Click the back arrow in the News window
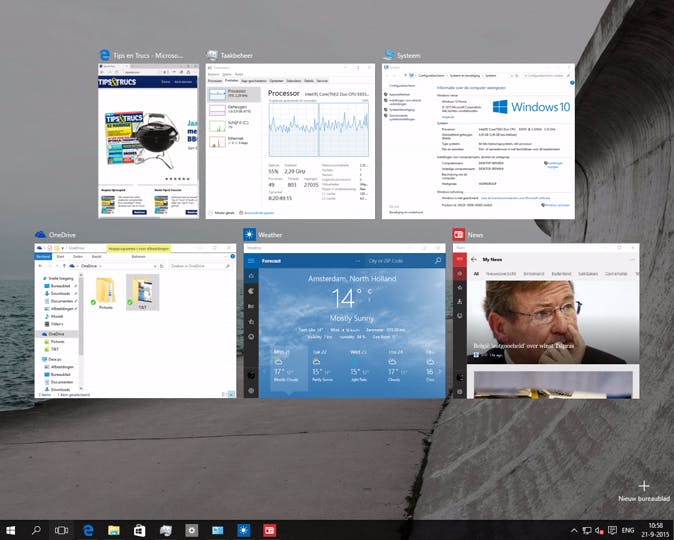This screenshot has height=540, width=674. [474, 259]
